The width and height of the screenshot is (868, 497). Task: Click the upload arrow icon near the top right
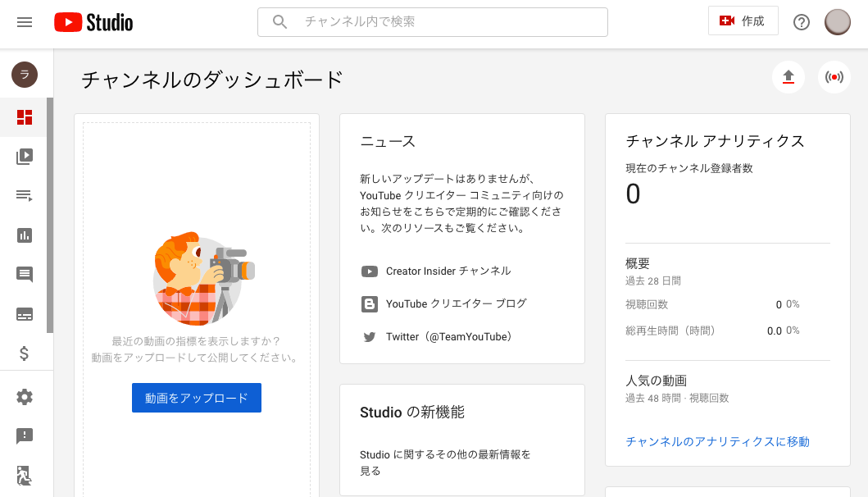coord(788,76)
